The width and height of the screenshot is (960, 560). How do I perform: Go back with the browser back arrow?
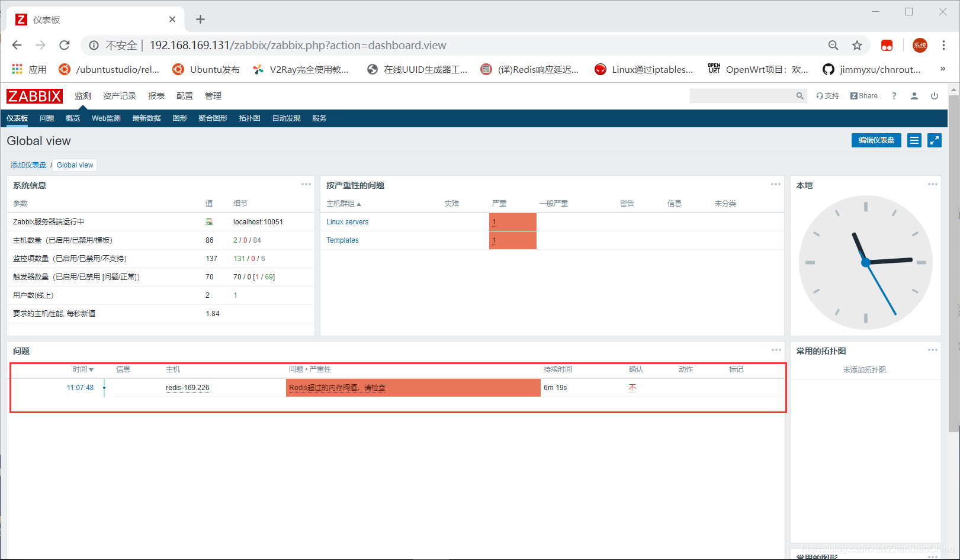[x=17, y=45]
